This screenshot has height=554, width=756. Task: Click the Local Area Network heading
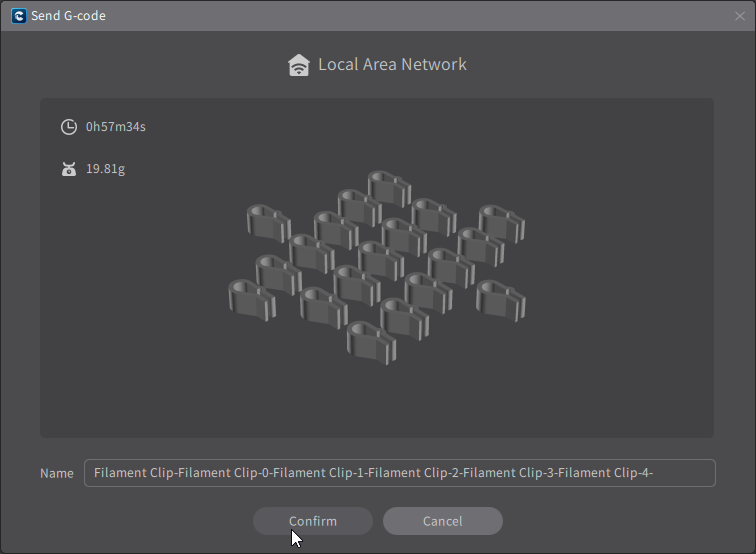tap(392, 65)
